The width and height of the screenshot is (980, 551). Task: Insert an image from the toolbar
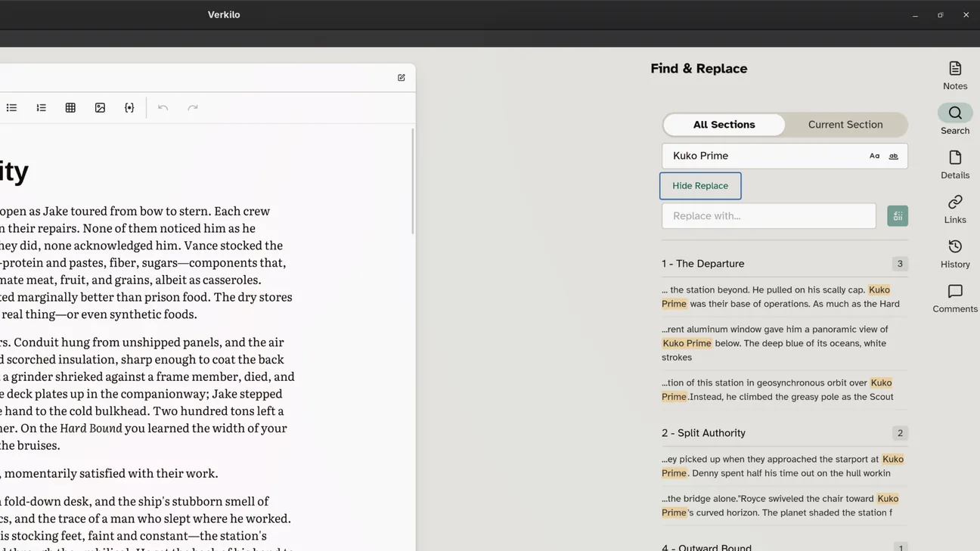click(100, 108)
